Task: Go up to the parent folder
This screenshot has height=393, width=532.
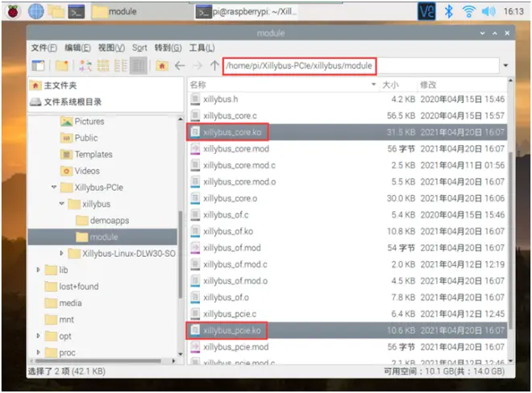Action: 214,65
